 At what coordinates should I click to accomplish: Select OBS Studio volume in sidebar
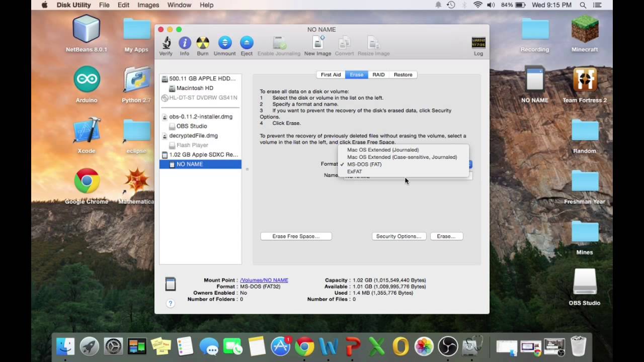[200, 126]
